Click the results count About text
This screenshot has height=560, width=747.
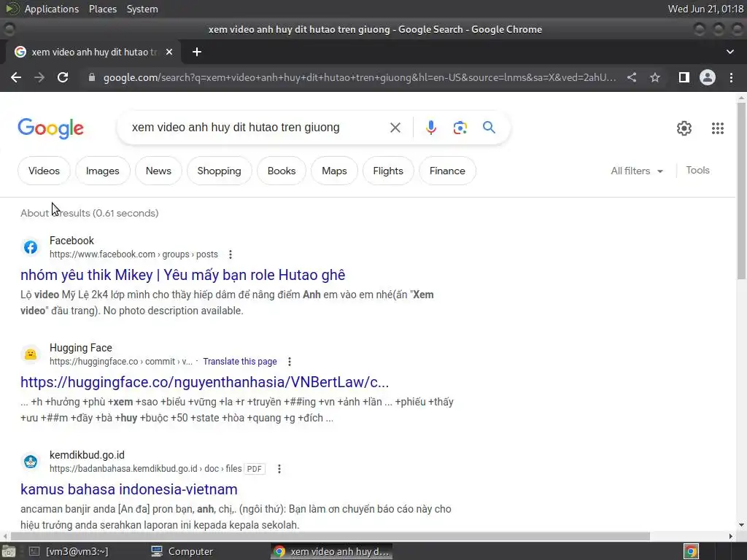coord(90,213)
